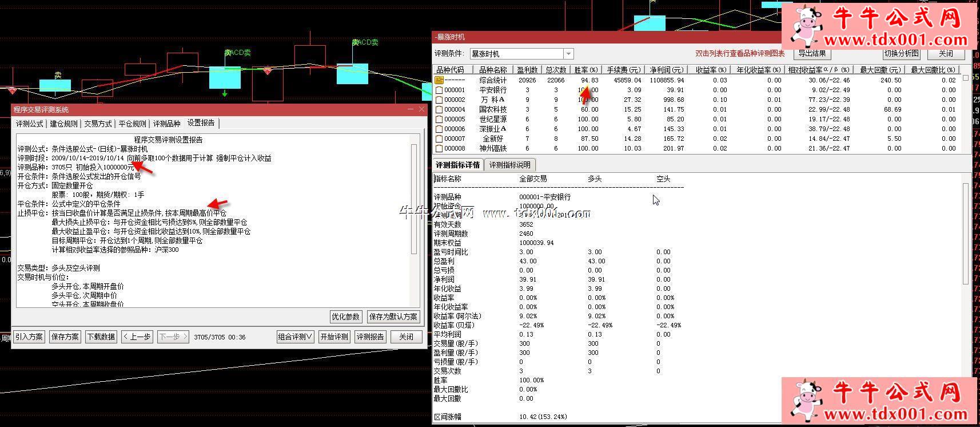Screen dimensions: 980x427
Task: Click the 综合统计 summary row label
Action: pyautogui.click(x=493, y=80)
